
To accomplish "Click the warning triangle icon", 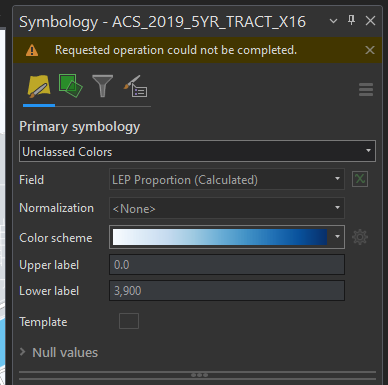I will (32, 50).
